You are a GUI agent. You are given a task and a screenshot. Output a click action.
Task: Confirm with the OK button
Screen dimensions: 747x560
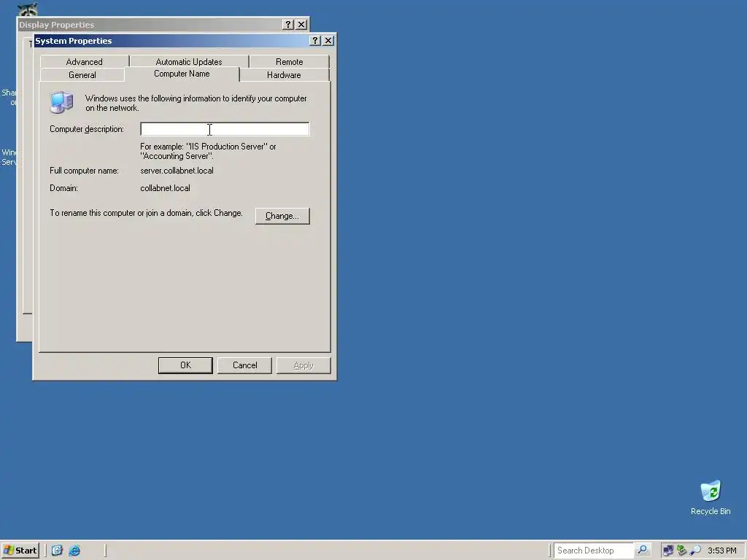click(185, 365)
